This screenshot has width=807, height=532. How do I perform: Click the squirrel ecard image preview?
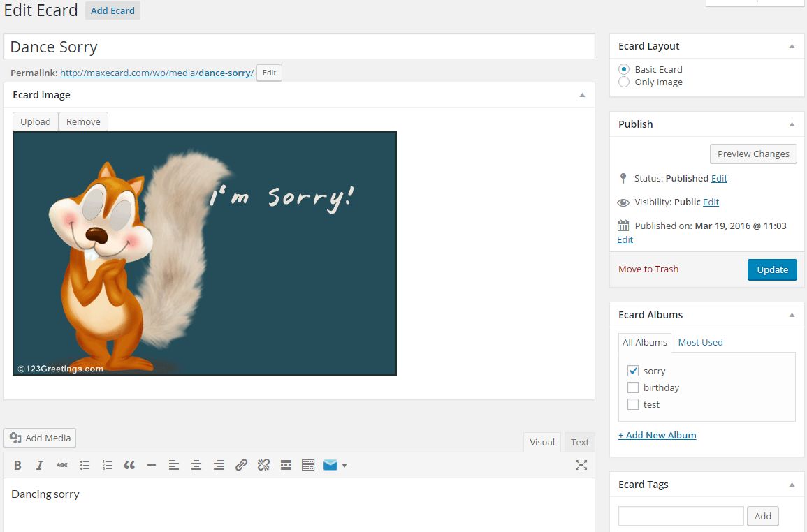click(205, 253)
